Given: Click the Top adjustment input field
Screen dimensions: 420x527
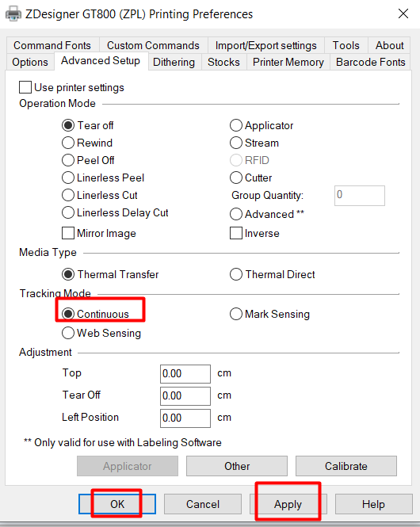Looking at the screenshot, I should pos(185,374).
